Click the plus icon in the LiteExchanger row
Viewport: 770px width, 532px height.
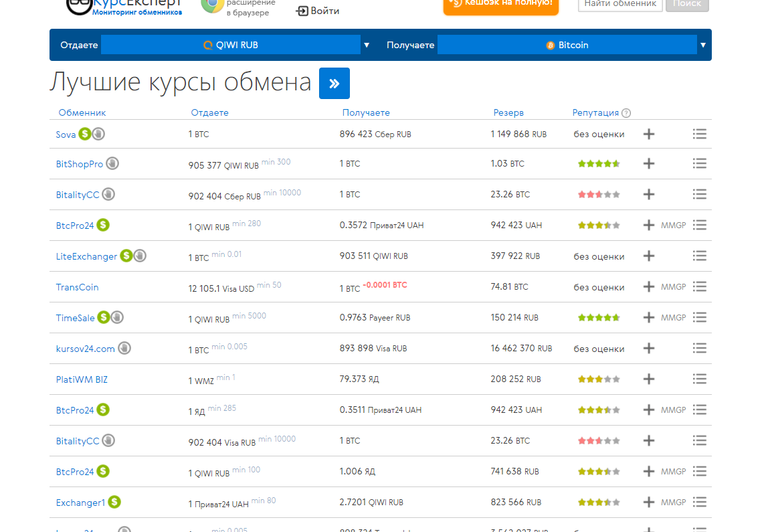click(x=649, y=256)
